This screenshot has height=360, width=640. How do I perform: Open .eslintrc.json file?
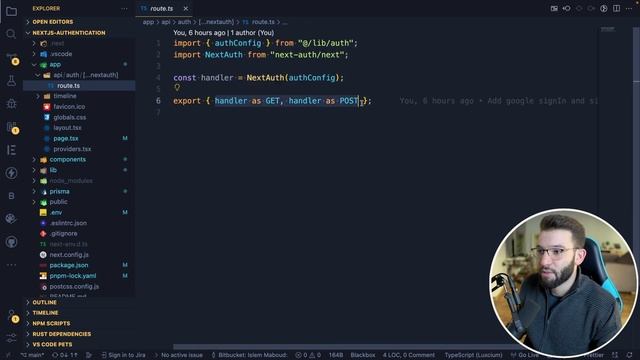[68, 223]
